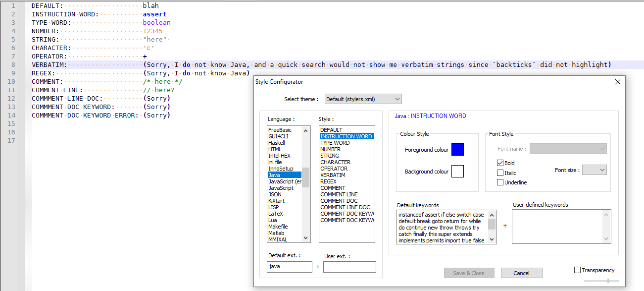Open the Select theme dropdown
The height and width of the screenshot is (291, 644).
click(x=363, y=99)
